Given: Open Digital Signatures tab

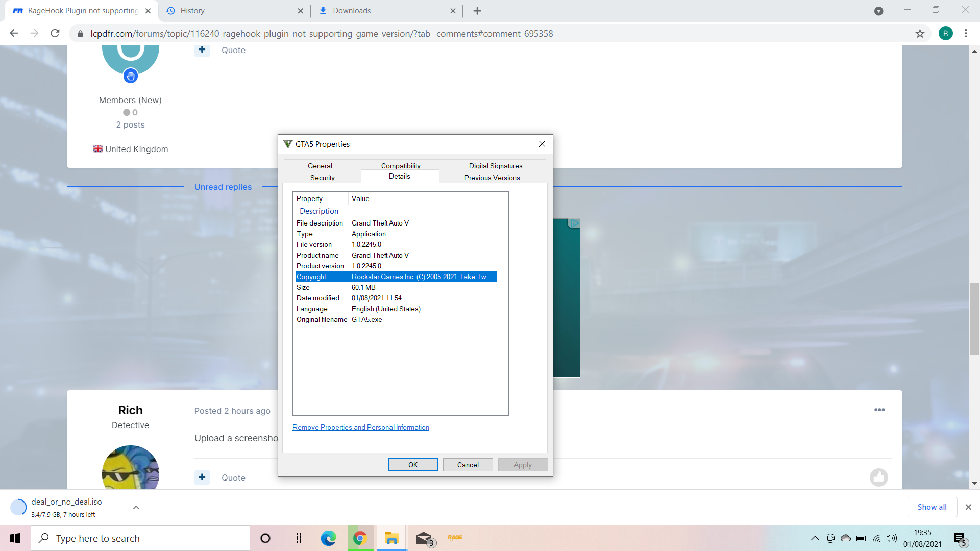Looking at the screenshot, I should 495,166.
